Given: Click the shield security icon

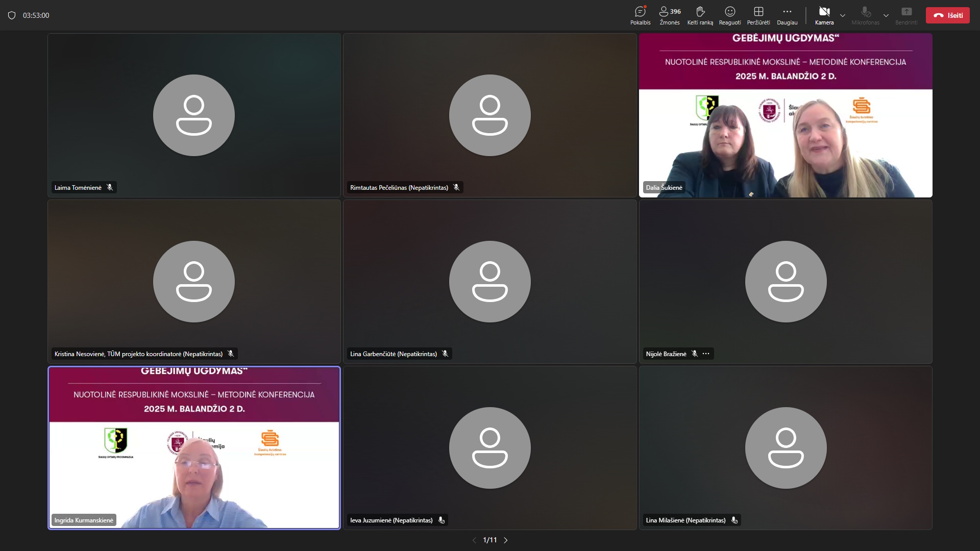Looking at the screenshot, I should (12, 15).
